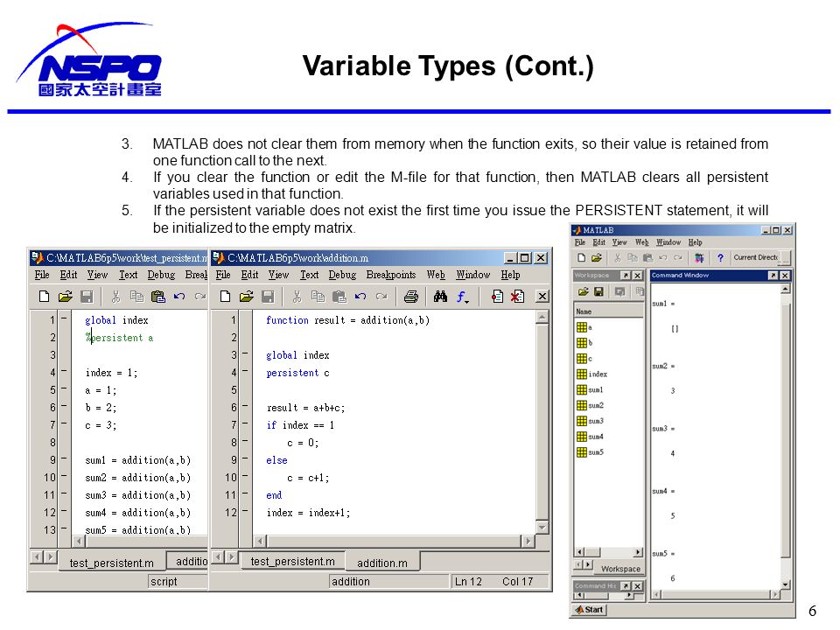Click 'persistent c' code line in addition.m
This screenshot has height=630, width=840.
[x=297, y=373]
